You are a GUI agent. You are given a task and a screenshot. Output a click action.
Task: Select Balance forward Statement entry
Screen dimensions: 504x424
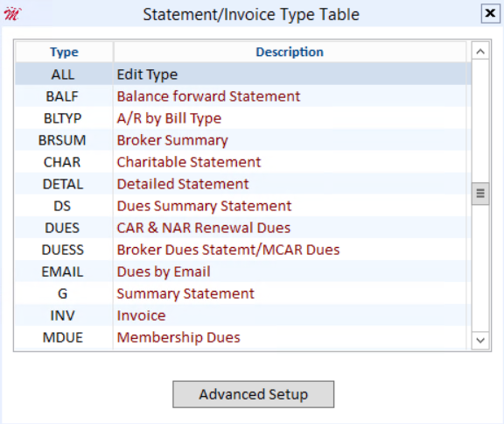[x=243, y=96]
